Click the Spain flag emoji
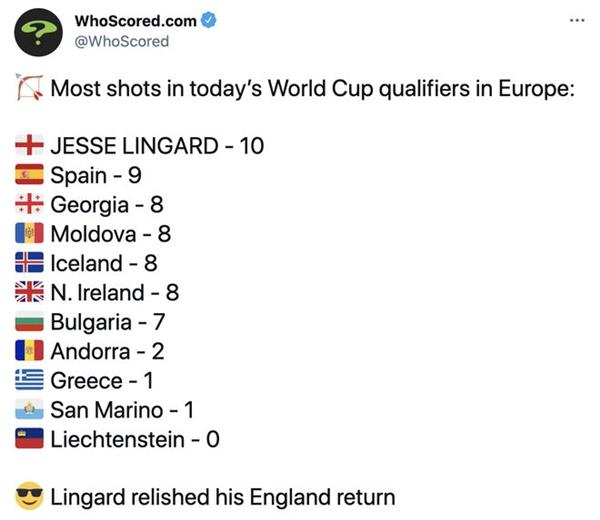Viewport: 600px width, 520px height. [x=29, y=174]
